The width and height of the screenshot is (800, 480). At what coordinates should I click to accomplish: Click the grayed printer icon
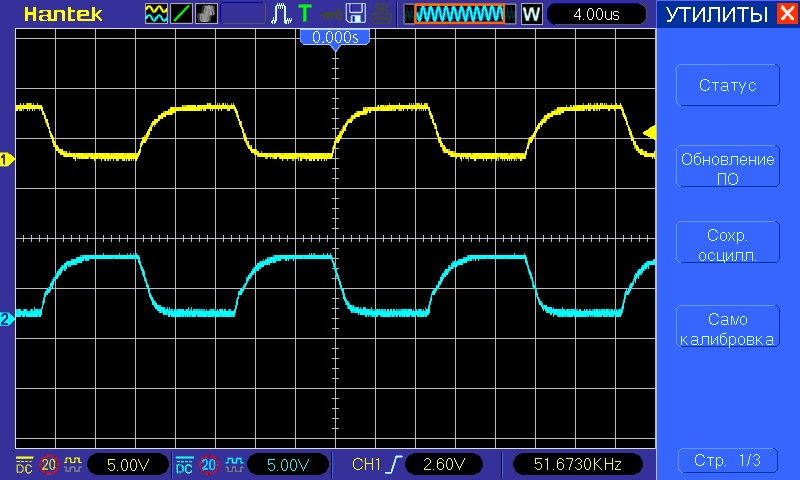pyautogui.click(x=381, y=14)
